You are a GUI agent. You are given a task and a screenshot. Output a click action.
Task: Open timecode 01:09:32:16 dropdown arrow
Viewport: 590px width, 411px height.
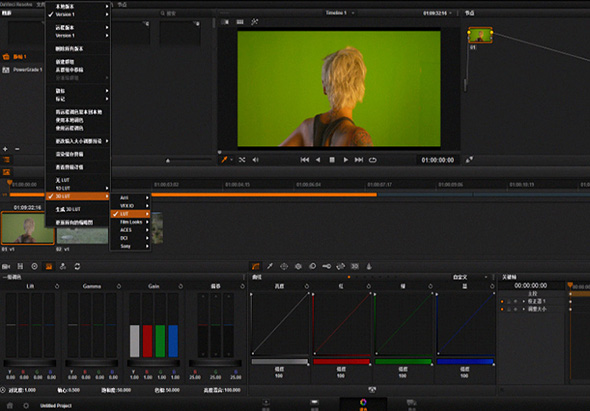tap(450, 13)
